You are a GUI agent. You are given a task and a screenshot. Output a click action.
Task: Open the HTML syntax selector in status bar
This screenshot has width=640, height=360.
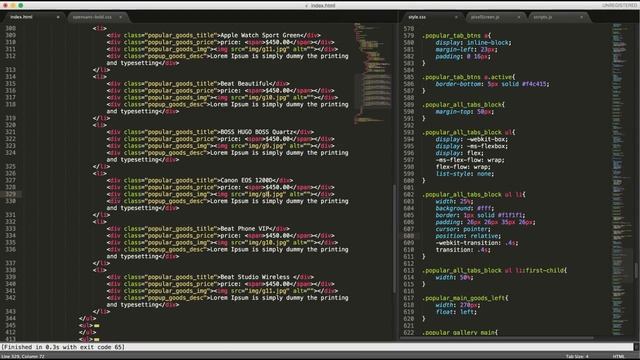coord(618,356)
